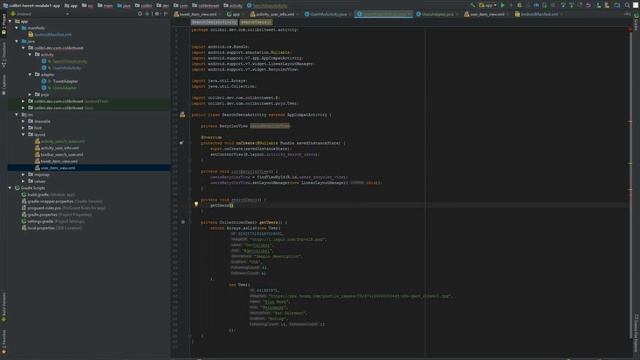The width and height of the screenshot is (640, 360).
Task: Click the collapse-all icon in Project panel header
Action: (148, 14)
